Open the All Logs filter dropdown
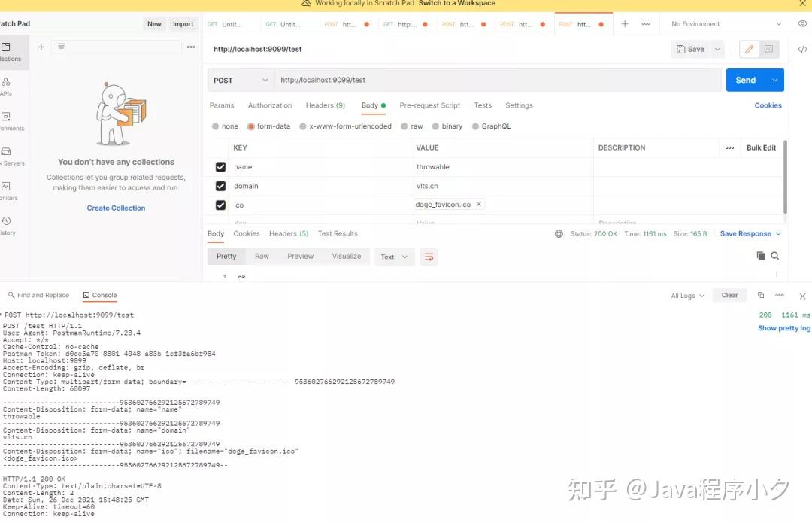 click(688, 296)
